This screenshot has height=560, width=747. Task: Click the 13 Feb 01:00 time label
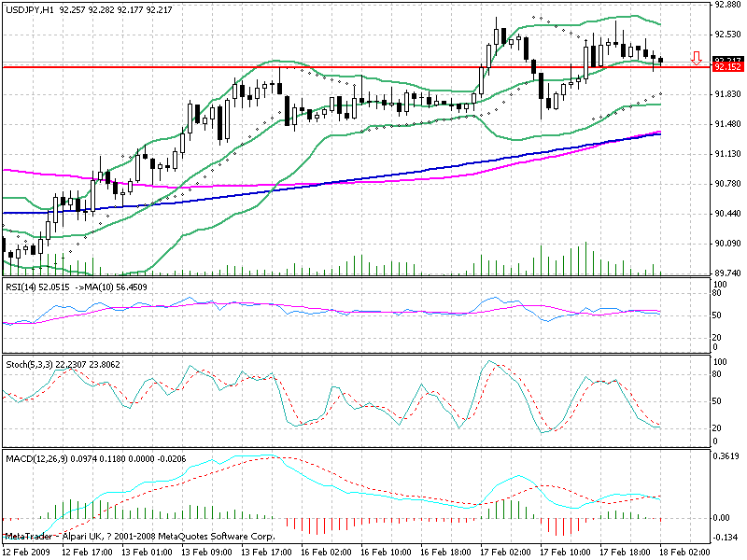148,553
